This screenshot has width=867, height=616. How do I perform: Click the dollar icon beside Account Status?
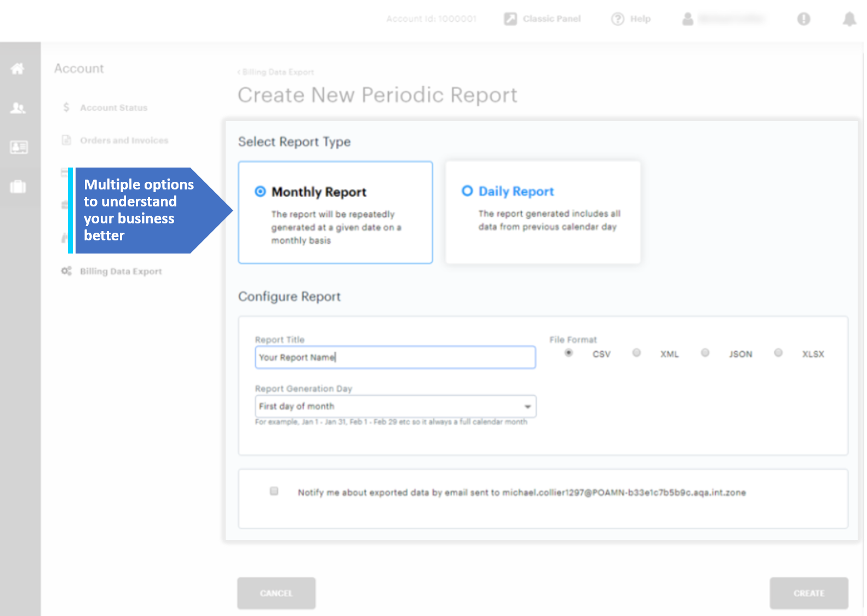[x=66, y=107]
